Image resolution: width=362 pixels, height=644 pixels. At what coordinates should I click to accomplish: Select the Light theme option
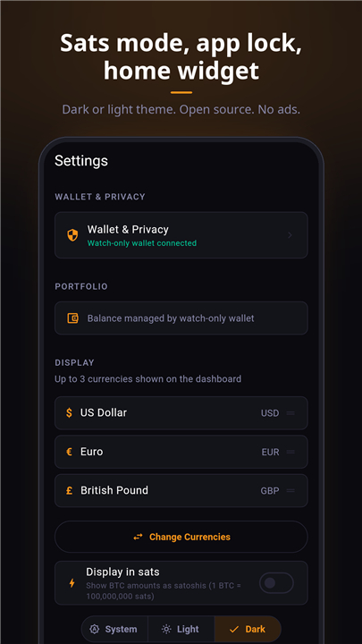click(x=181, y=629)
